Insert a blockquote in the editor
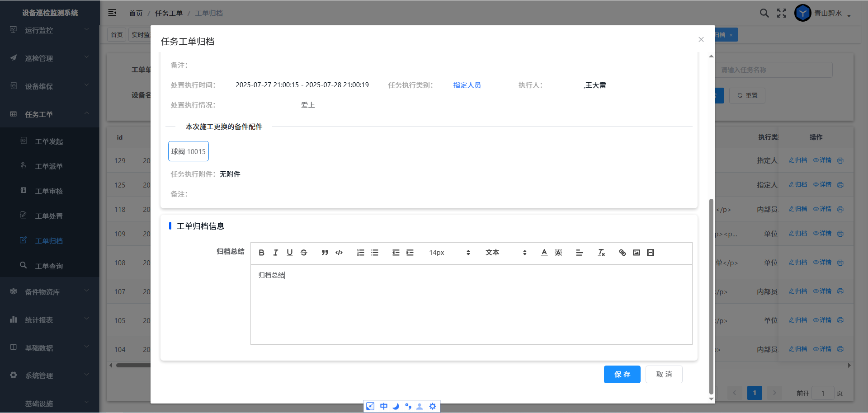The height and width of the screenshot is (413, 868). (x=325, y=253)
